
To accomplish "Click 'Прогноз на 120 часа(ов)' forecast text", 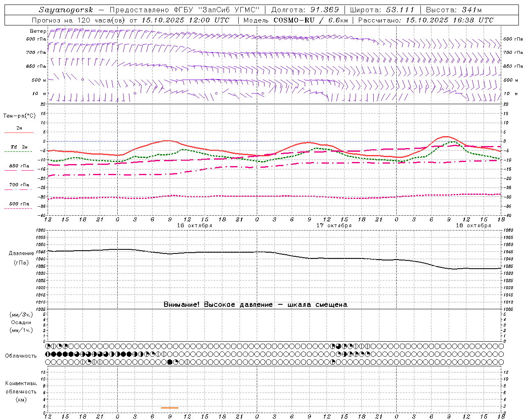I will (79, 20).
